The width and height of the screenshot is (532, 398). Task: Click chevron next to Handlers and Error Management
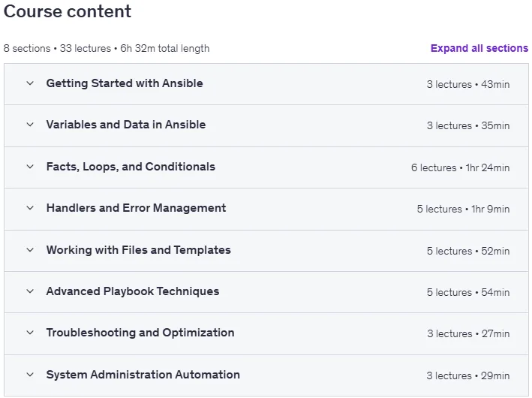pos(30,208)
